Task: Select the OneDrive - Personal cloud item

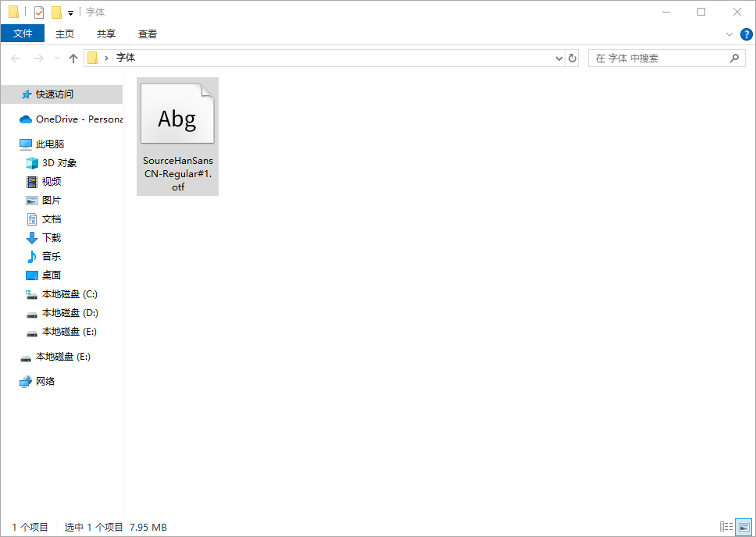Action: point(70,119)
